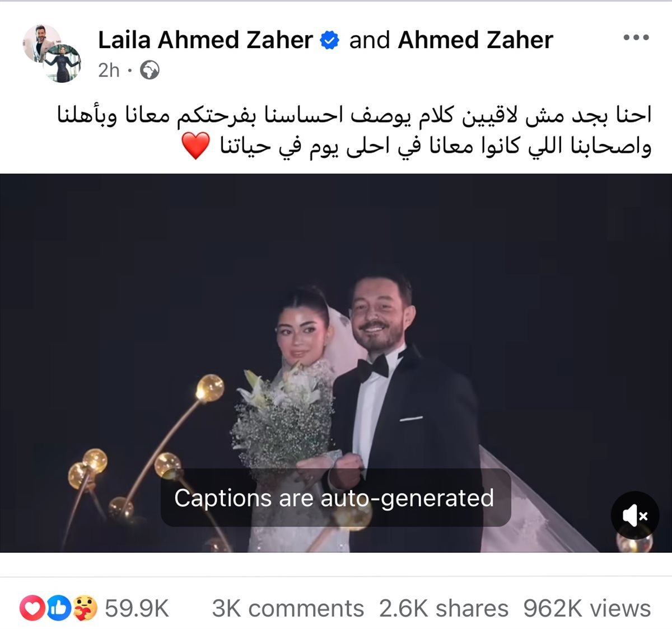Open the Laila Ahmed Zaher profile name
Image resolution: width=672 pixels, height=629 pixels.
205,40
